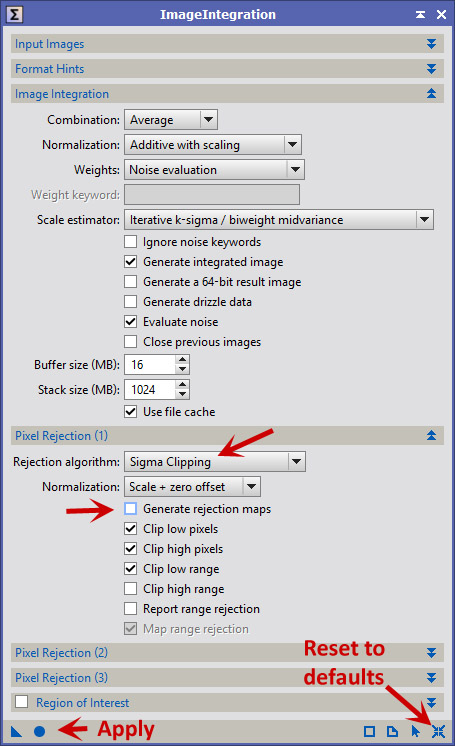Expand the Format Hints section
Viewport: 455px width, 746px height.
(x=227, y=69)
